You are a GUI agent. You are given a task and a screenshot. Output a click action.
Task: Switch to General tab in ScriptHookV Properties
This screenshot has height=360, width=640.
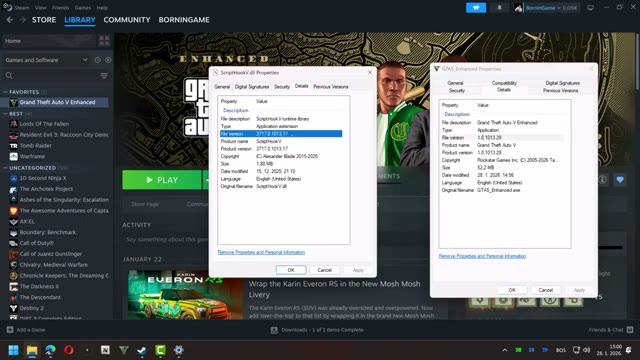click(x=222, y=87)
